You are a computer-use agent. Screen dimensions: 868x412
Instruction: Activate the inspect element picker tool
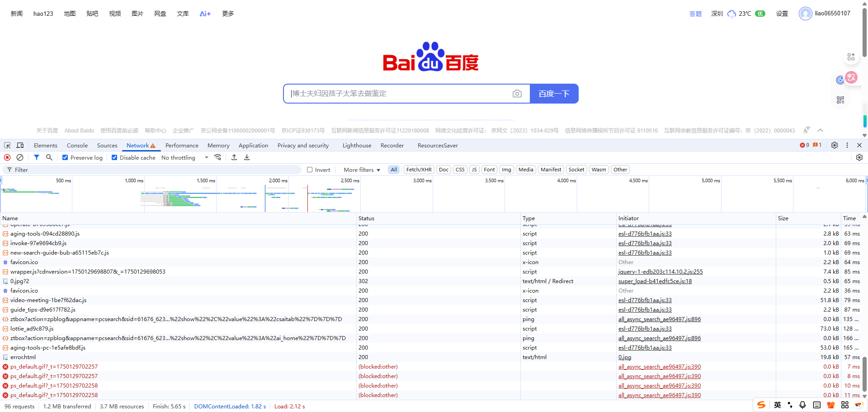7,145
